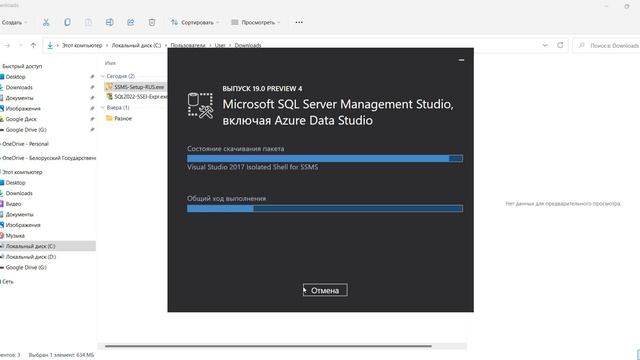Collapse the Вчера (1) file group
Image resolution: width=640 pixels, height=360 pixels.
102,108
